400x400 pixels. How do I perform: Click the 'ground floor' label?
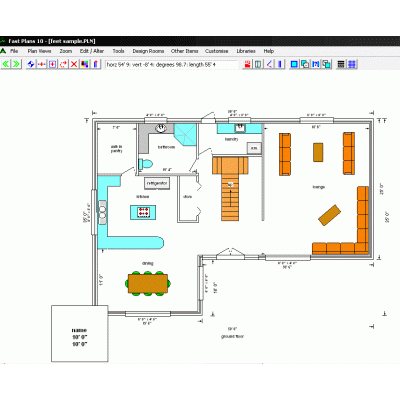(232, 336)
